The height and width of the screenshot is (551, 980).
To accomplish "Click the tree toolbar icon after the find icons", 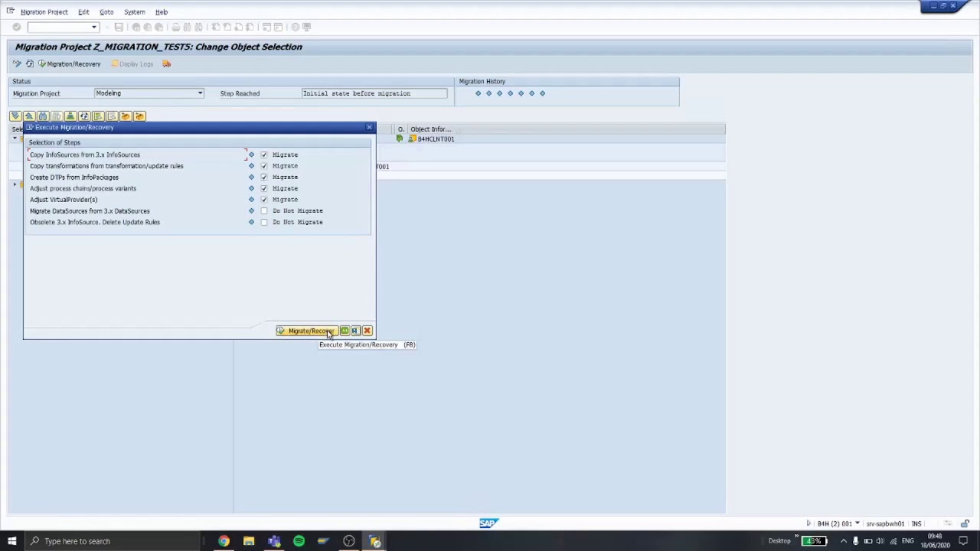I will pos(70,116).
